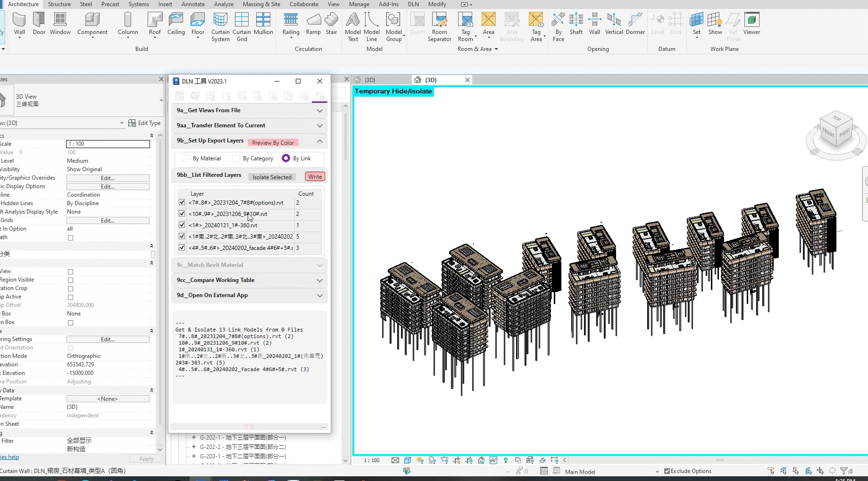Select the Wall tool in Build panel
The width and height of the screenshot is (868, 481).
[x=19, y=24]
